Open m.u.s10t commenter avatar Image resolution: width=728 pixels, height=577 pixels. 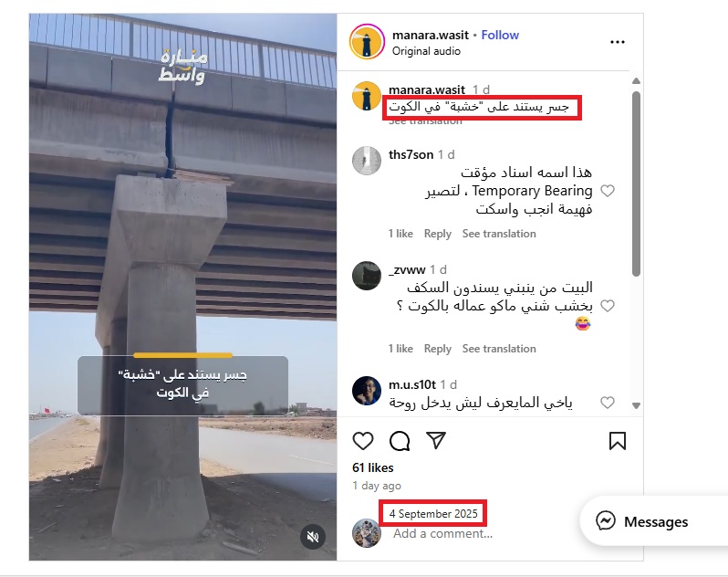(x=367, y=391)
